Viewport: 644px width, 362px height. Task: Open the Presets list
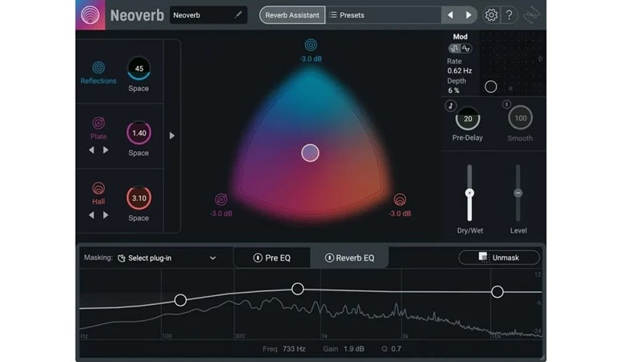tap(383, 15)
